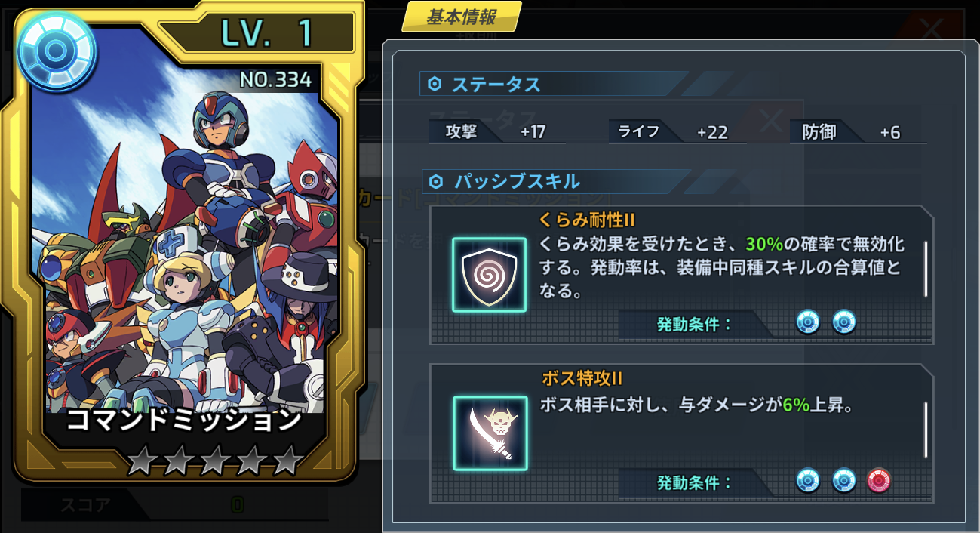This screenshot has height=533, width=980.
Task: Close the dimmed dialog behind the panel
Action: click(x=932, y=29)
